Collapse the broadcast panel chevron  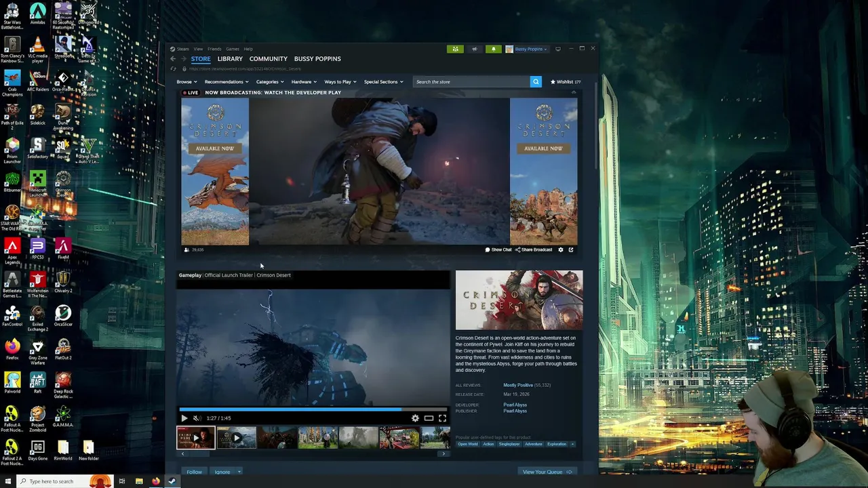click(574, 91)
